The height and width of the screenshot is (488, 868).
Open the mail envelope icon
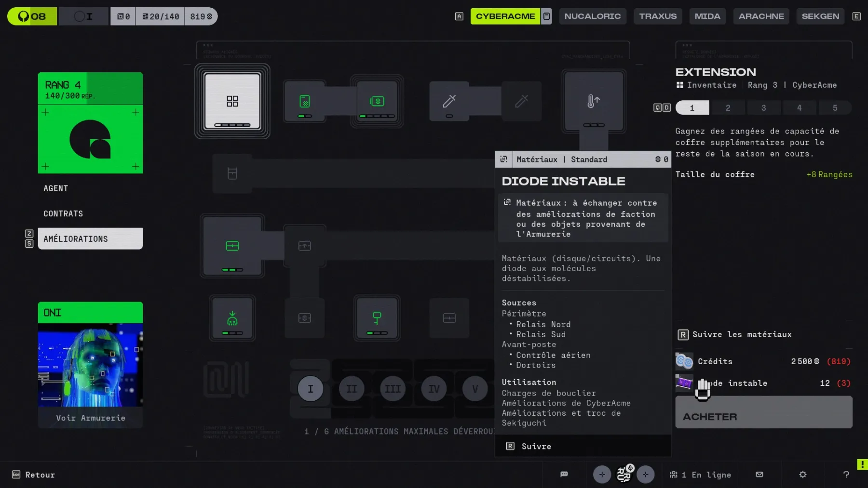(759, 475)
